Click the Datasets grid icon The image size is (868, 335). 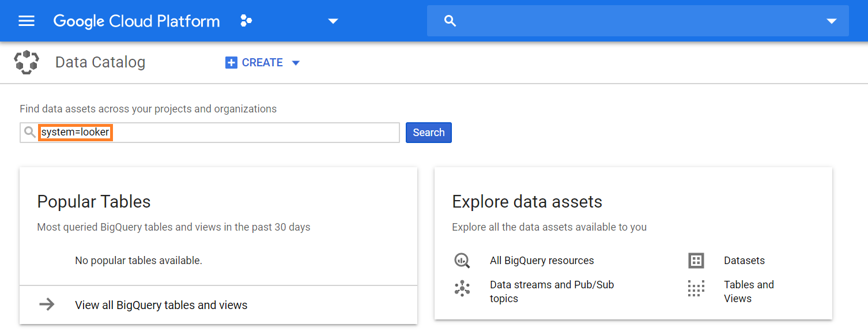click(696, 261)
